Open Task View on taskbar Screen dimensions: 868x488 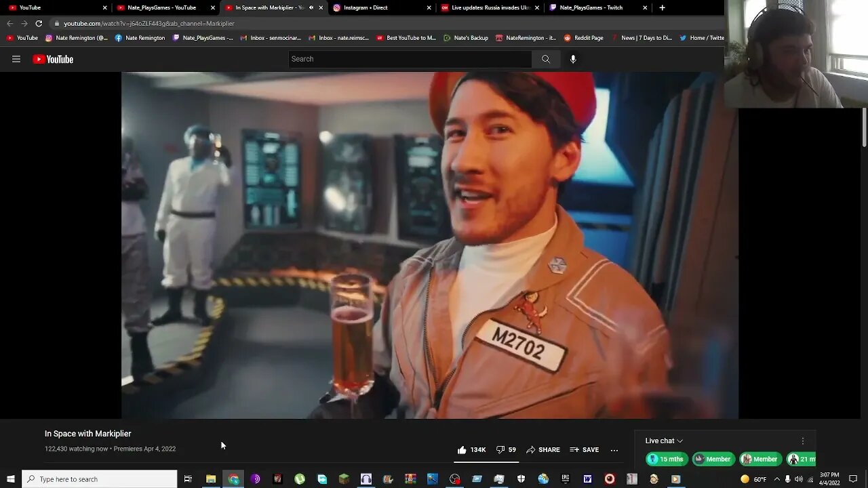coord(188,479)
